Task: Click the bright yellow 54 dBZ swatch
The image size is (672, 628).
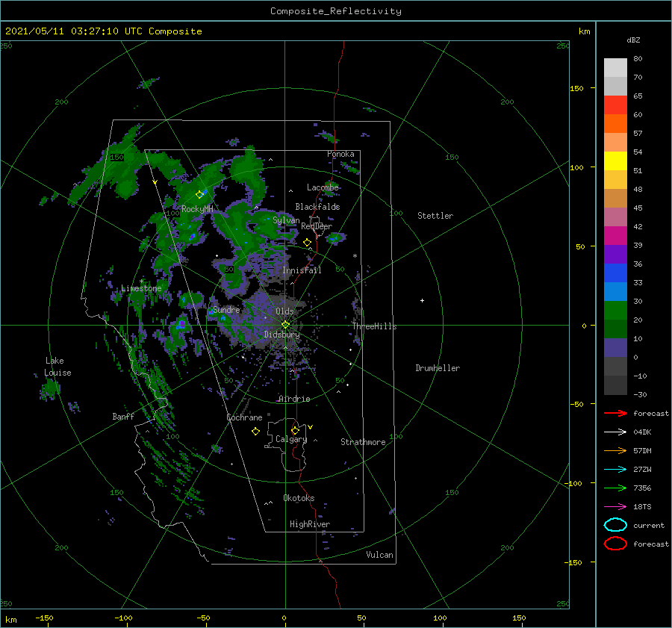Action: pyautogui.click(x=615, y=161)
